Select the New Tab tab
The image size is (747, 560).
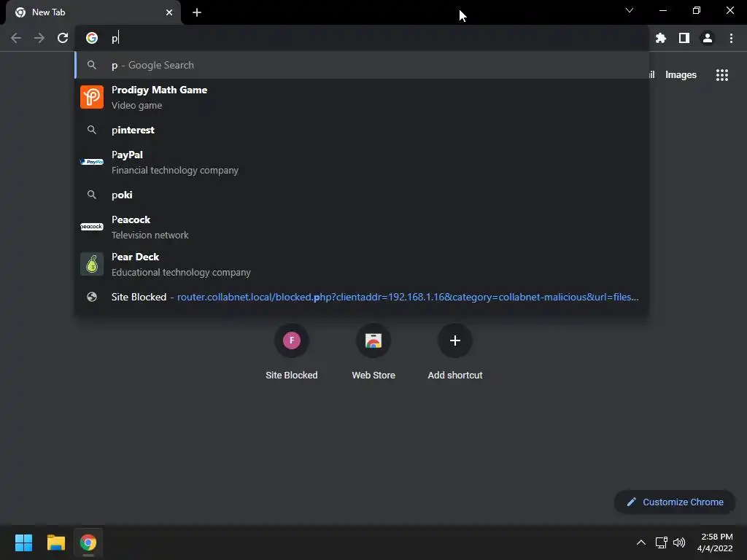pyautogui.click(x=93, y=12)
